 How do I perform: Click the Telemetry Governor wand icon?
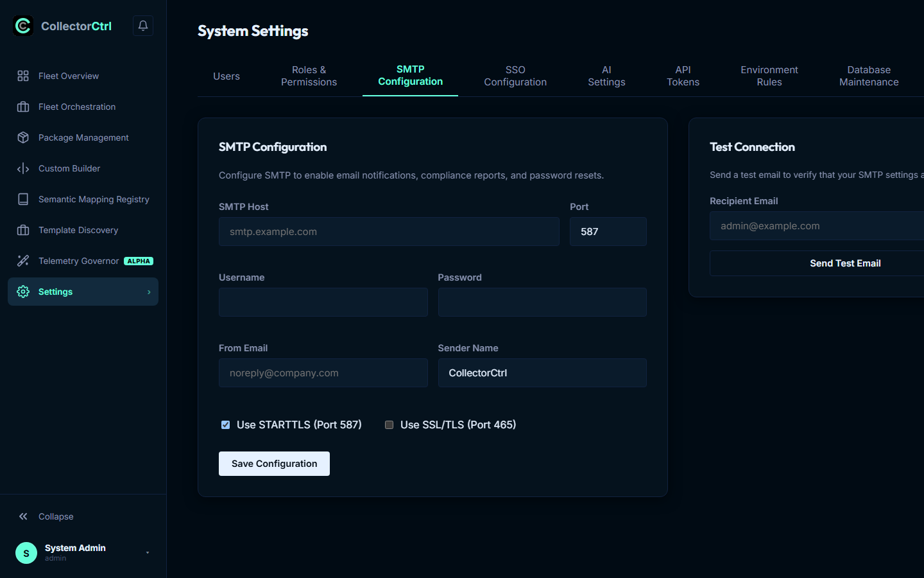tap(23, 261)
